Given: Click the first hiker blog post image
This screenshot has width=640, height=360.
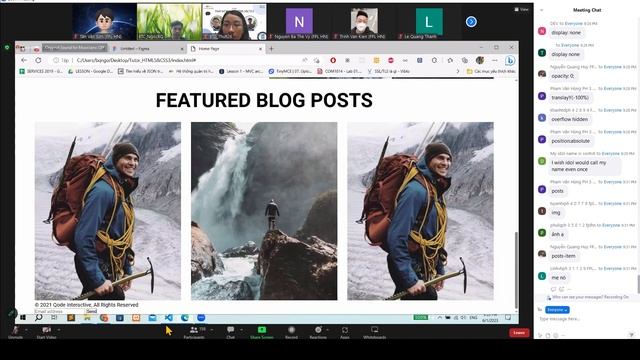Looking at the screenshot, I should (x=108, y=211).
